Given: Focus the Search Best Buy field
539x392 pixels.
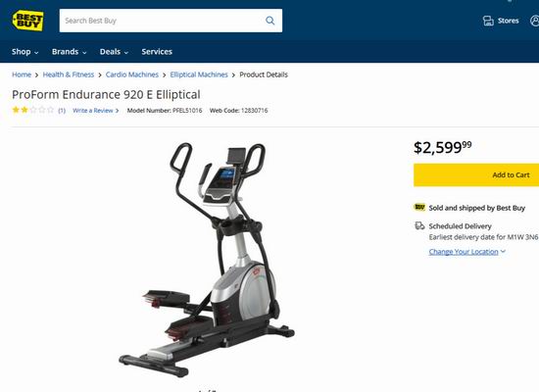Looking at the screenshot, I should (162, 21).
